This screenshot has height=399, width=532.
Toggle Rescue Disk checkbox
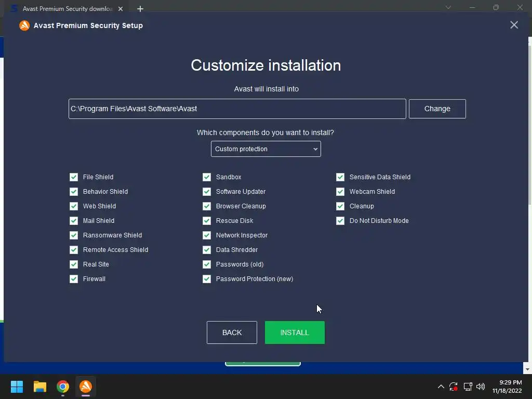tap(207, 221)
